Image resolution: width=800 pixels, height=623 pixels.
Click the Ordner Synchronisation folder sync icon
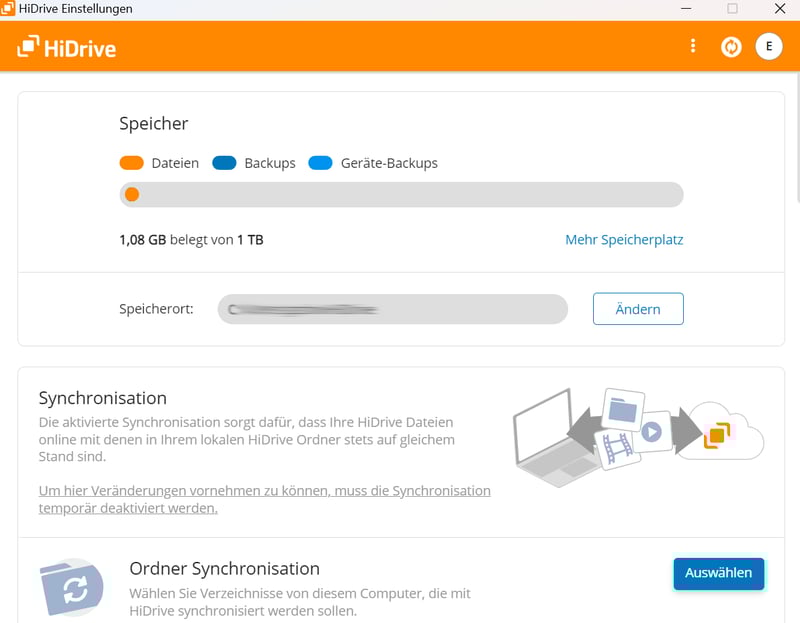coord(72,589)
